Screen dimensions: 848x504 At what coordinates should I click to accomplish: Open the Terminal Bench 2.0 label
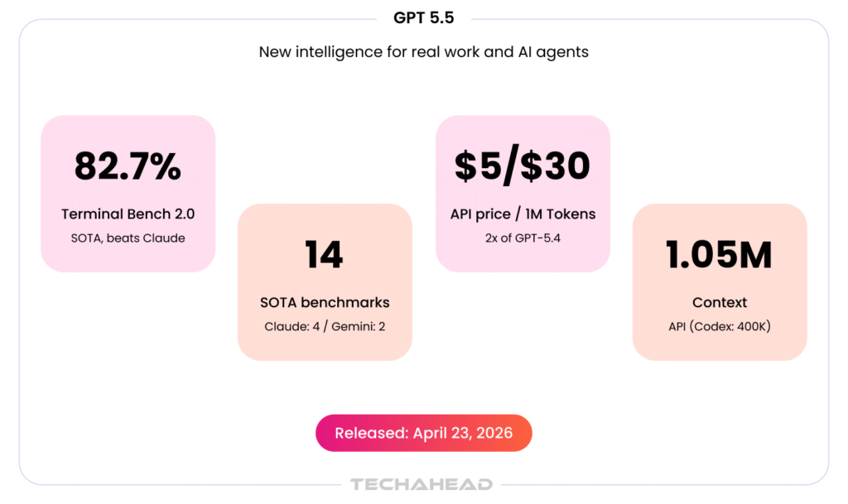(x=128, y=214)
